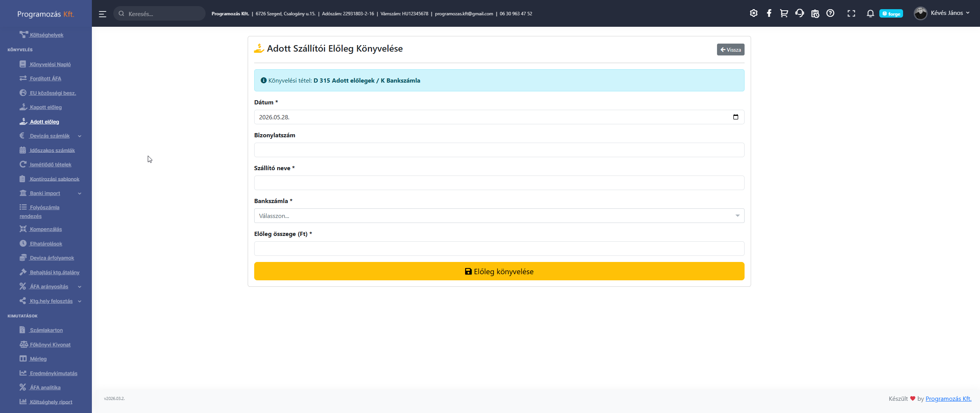Open Folyószámla rendezés menu item
Image resolution: width=980 pixels, height=413 pixels.
(39, 211)
